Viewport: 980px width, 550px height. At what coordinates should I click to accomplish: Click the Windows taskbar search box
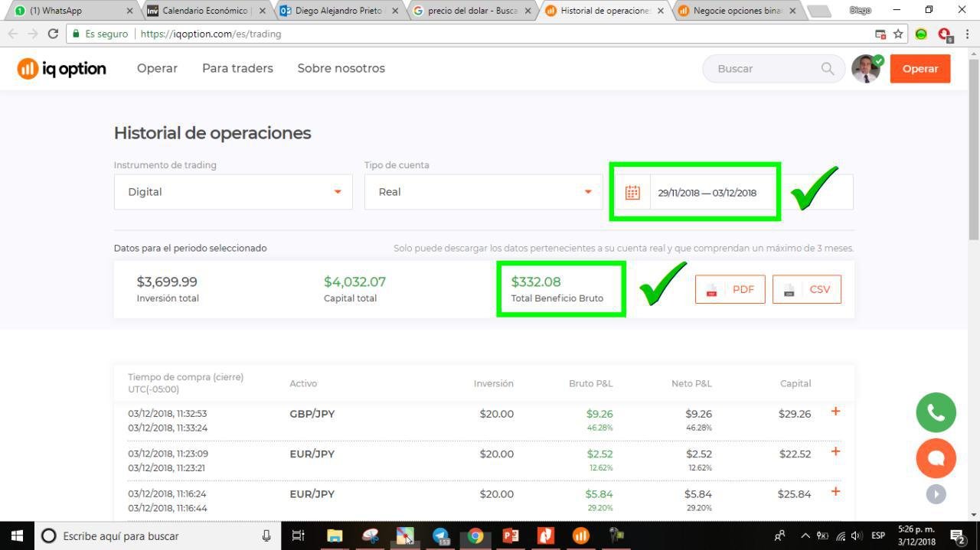click(157, 535)
